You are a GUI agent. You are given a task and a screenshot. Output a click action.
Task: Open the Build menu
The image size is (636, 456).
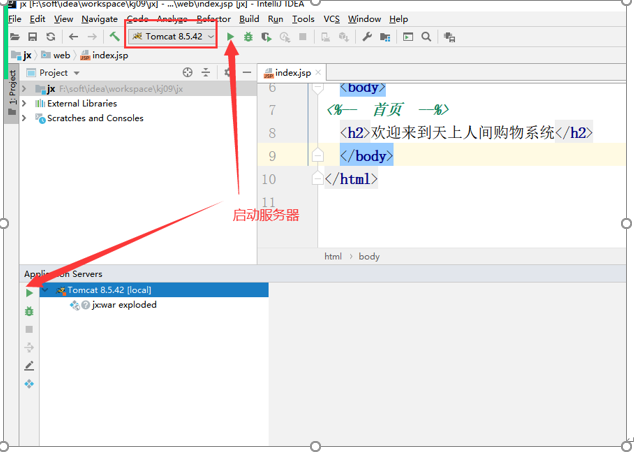coord(249,19)
